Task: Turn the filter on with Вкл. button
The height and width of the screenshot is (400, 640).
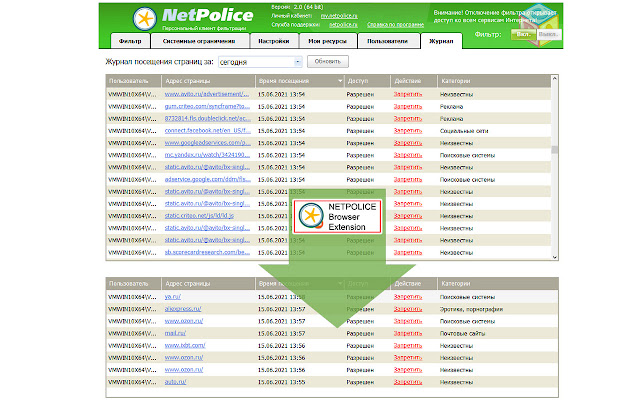Action: coord(523,34)
